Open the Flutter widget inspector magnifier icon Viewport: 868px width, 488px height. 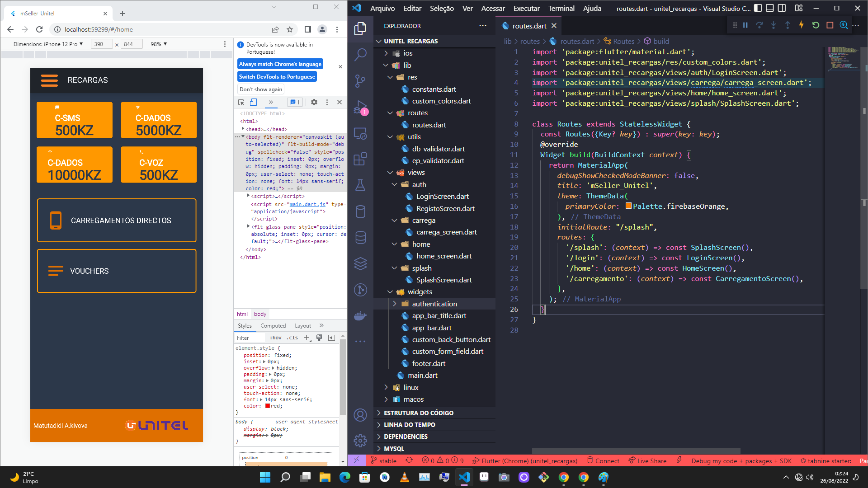click(x=844, y=25)
